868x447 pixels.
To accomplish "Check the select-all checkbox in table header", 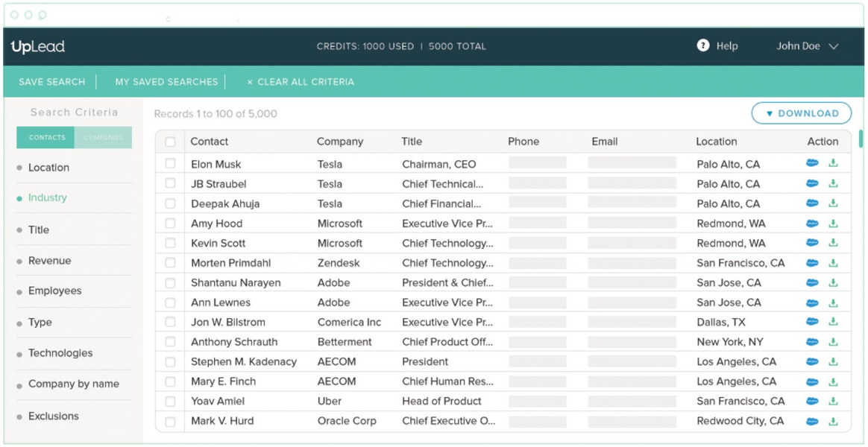I will click(x=171, y=142).
